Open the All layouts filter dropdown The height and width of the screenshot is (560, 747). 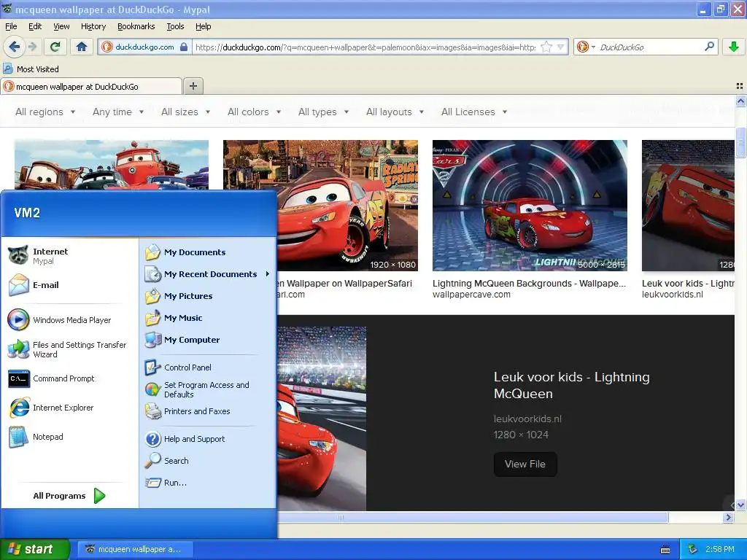pos(395,112)
